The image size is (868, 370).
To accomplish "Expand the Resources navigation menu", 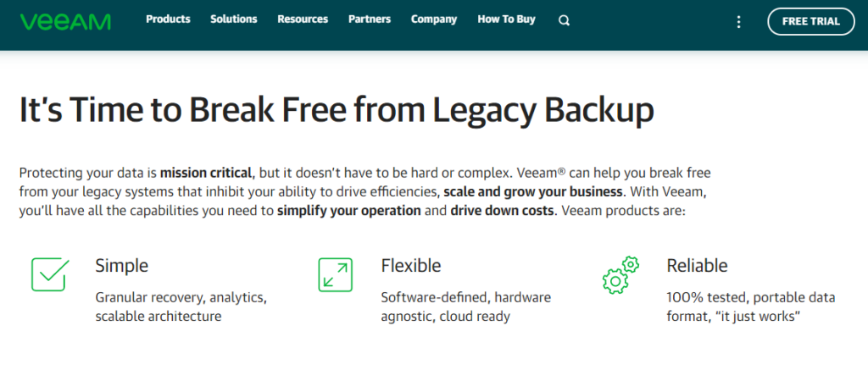I will click(x=303, y=19).
